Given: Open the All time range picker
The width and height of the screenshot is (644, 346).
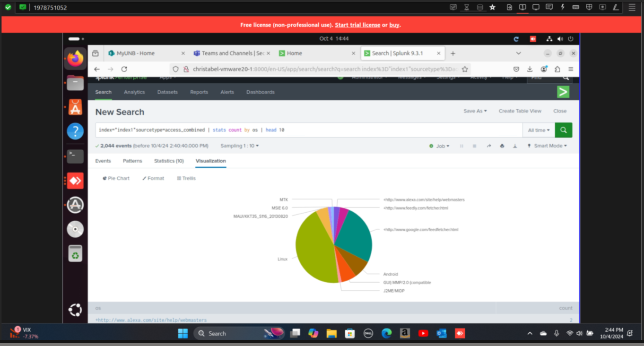Looking at the screenshot, I should (539, 130).
